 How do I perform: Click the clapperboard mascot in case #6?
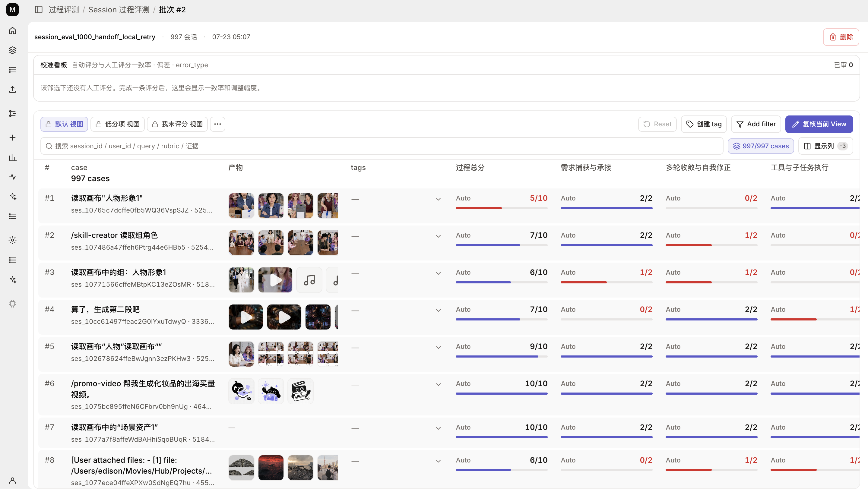tap(301, 391)
